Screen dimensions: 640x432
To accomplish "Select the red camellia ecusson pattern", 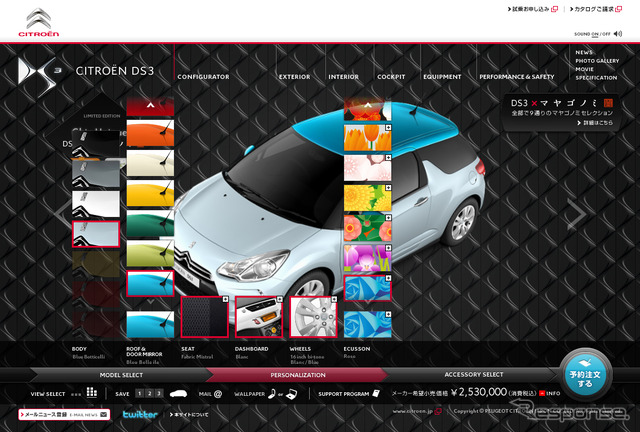I will coord(367,228).
